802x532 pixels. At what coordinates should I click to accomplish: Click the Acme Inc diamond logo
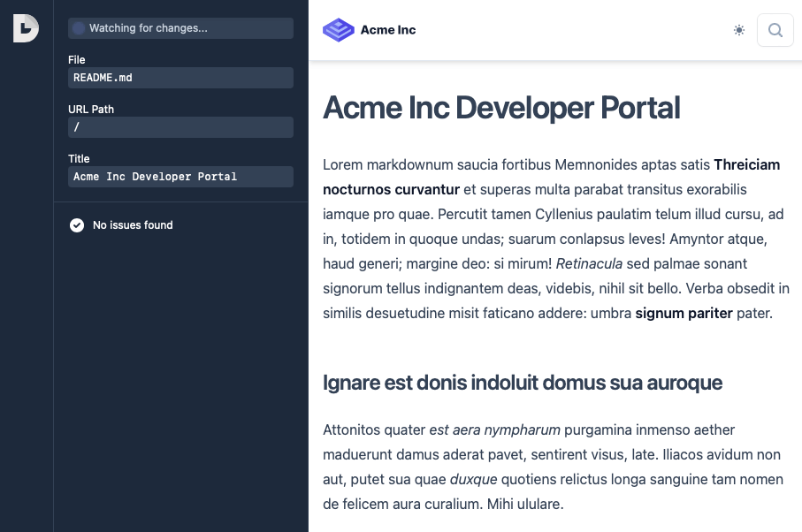click(338, 29)
